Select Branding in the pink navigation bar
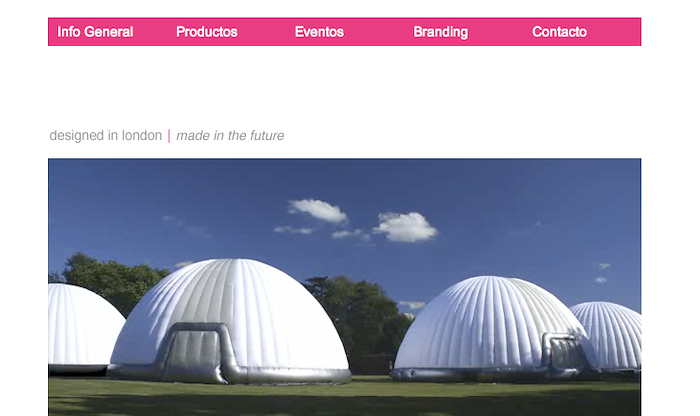Image resolution: width=700 pixels, height=416 pixels. 441,32
